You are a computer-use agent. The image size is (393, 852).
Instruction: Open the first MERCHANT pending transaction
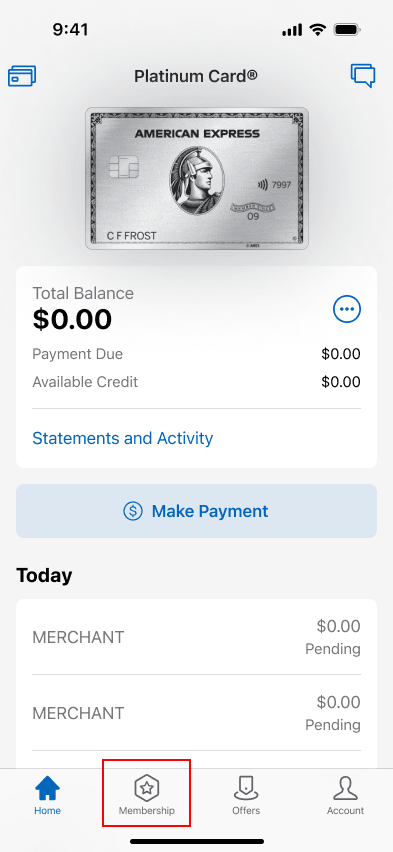click(x=196, y=637)
